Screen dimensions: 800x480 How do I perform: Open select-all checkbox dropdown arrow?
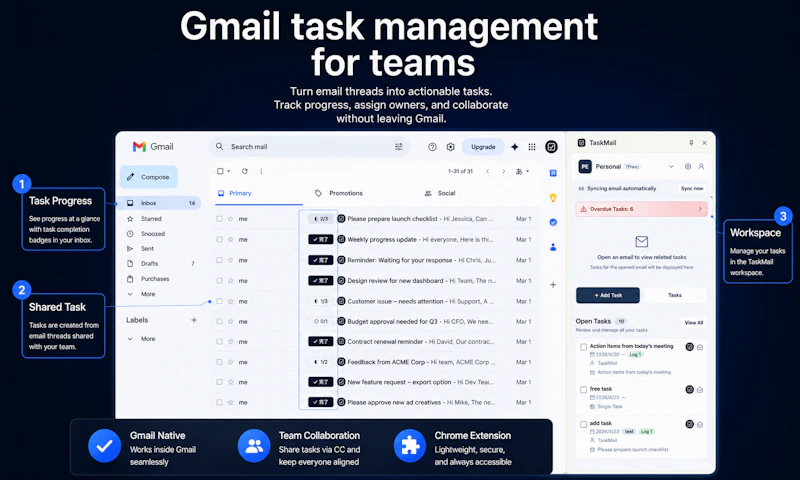[229, 171]
